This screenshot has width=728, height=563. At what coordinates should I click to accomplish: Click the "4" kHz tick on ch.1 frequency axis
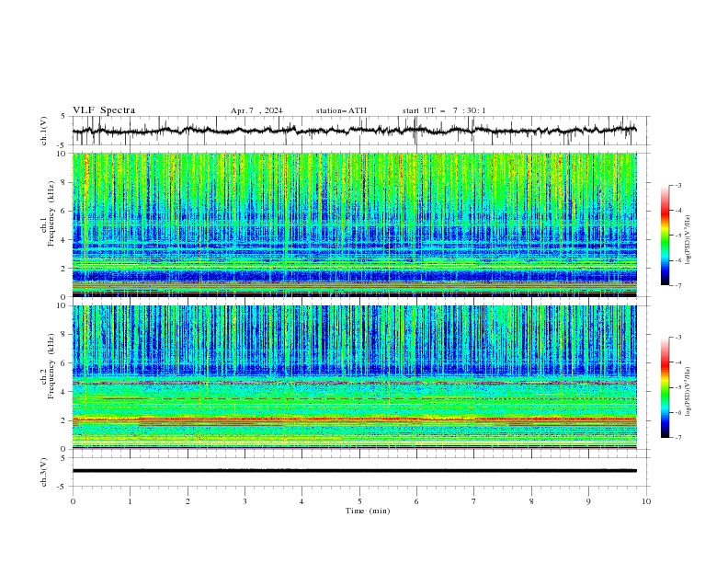click(64, 240)
